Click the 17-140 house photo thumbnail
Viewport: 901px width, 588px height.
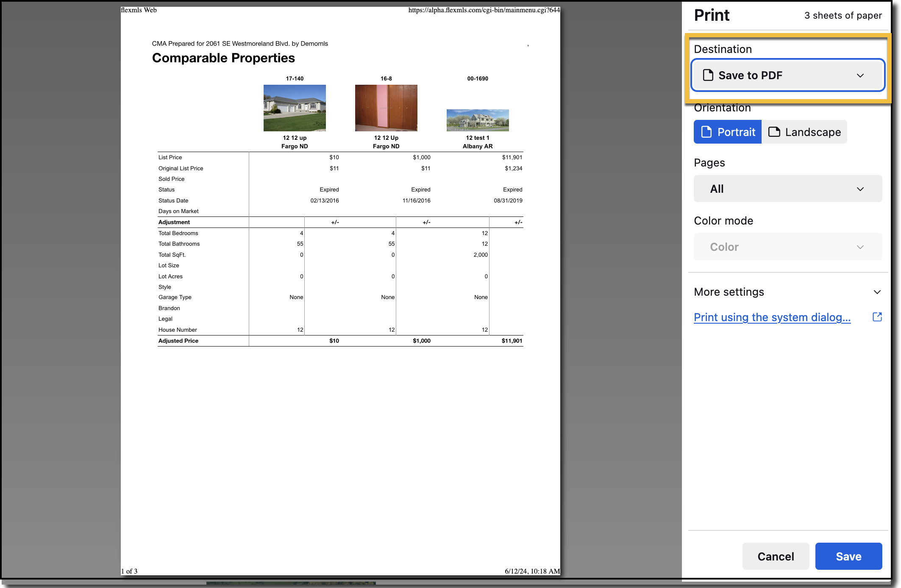(295, 108)
